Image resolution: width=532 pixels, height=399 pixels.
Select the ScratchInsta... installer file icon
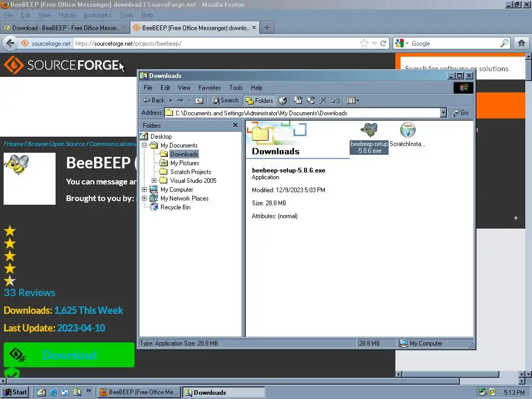(407, 135)
